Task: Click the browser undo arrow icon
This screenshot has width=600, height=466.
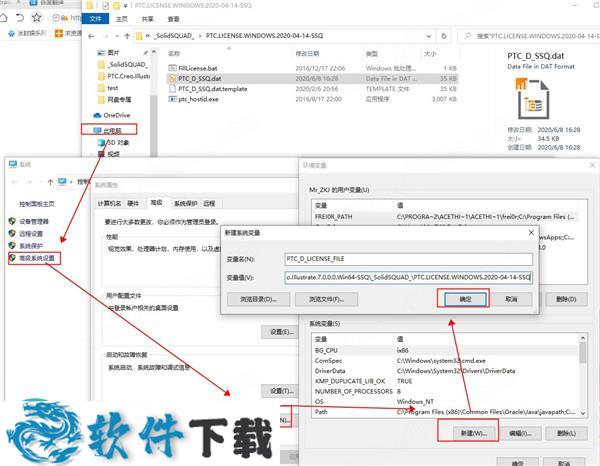Action: pos(20,18)
